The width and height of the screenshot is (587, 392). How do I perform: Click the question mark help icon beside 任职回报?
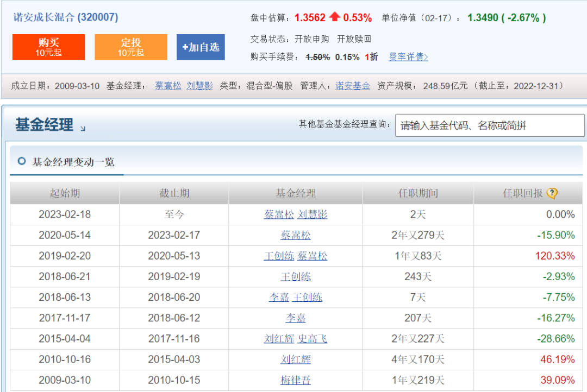click(x=552, y=193)
